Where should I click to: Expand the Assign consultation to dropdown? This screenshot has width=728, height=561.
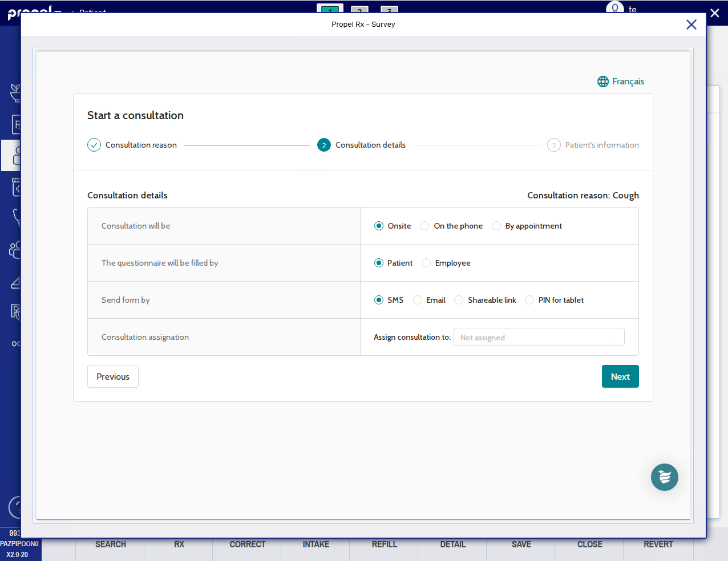(x=539, y=337)
